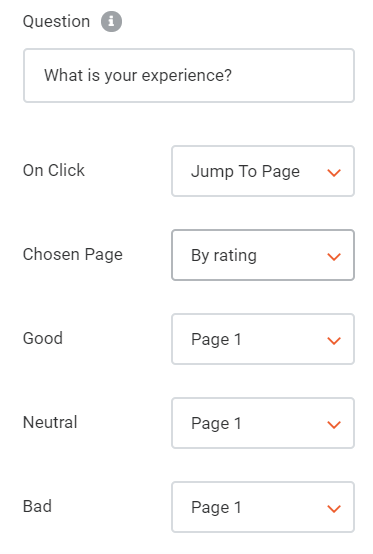Click the chevron arrow in the Good row

pos(333,340)
